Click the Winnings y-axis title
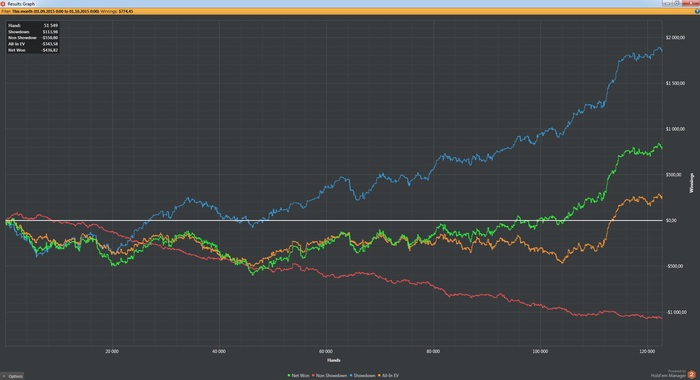This screenshot has width=700, height=380. pos(692,183)
